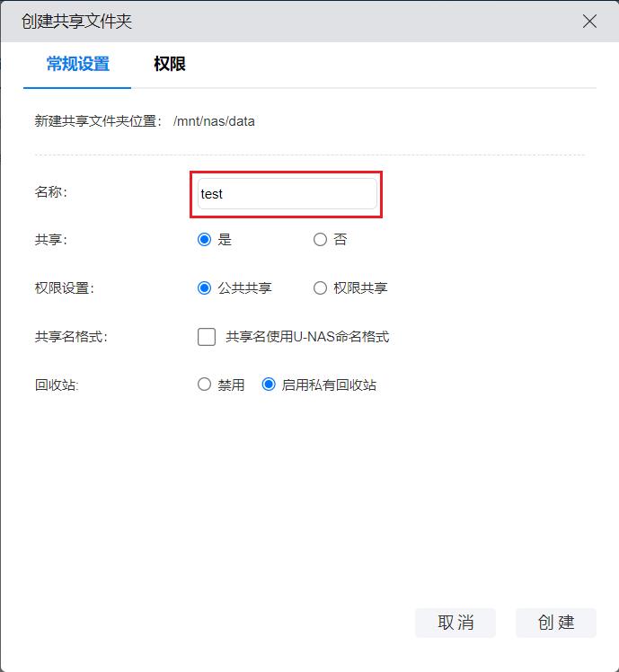The image size is (619, 672).
Task: Click the 共享 row label
Action: (x=50, y=240)
